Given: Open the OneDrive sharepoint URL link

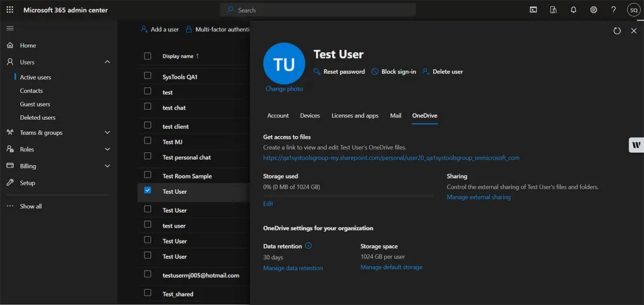Looking at the screenshot, I should click(391, 157).
